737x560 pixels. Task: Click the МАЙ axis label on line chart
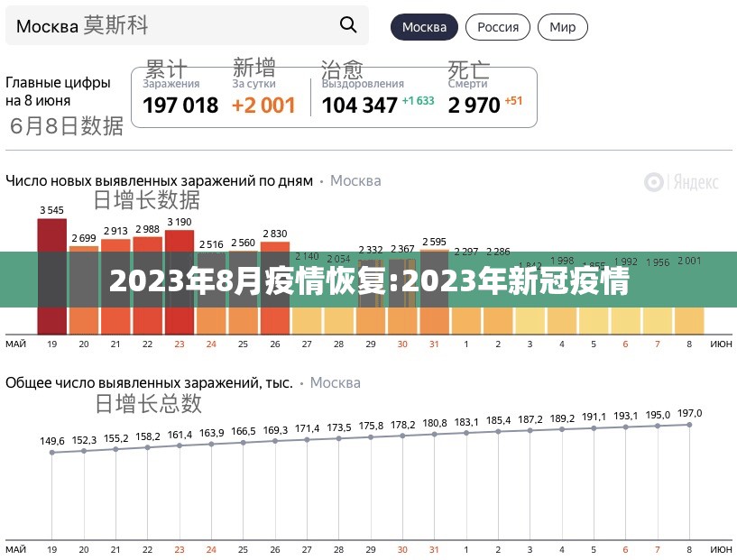(x=15, y=549)
